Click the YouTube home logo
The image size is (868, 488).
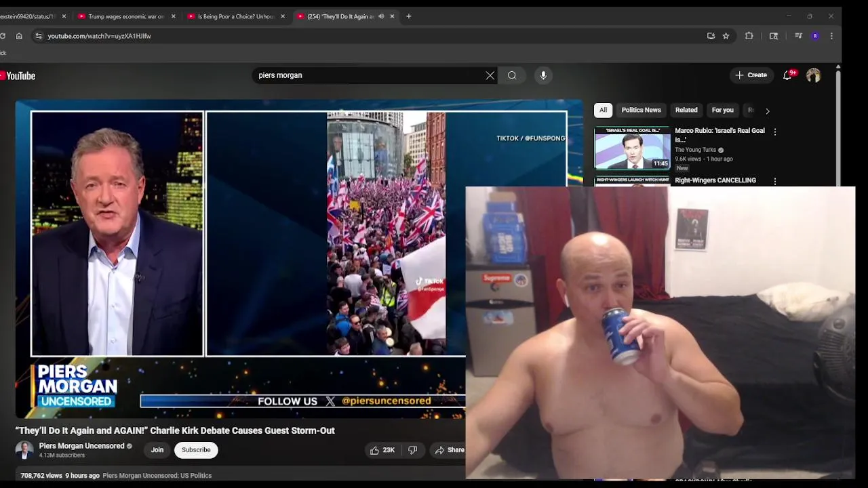[18, 76]
